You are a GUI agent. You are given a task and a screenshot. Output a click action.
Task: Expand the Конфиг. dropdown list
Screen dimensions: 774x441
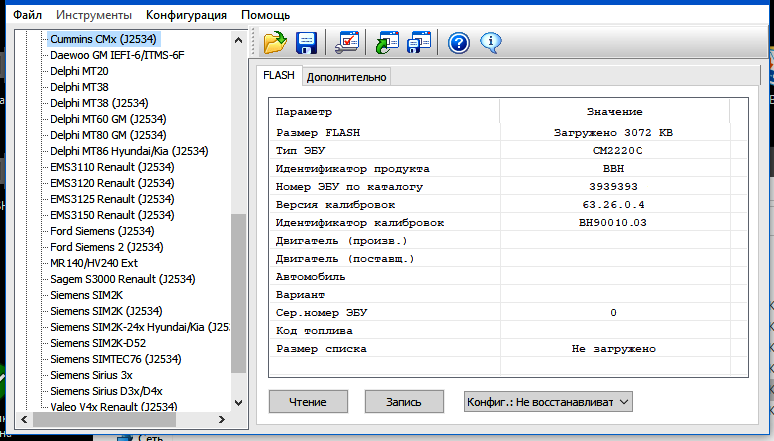547,401
